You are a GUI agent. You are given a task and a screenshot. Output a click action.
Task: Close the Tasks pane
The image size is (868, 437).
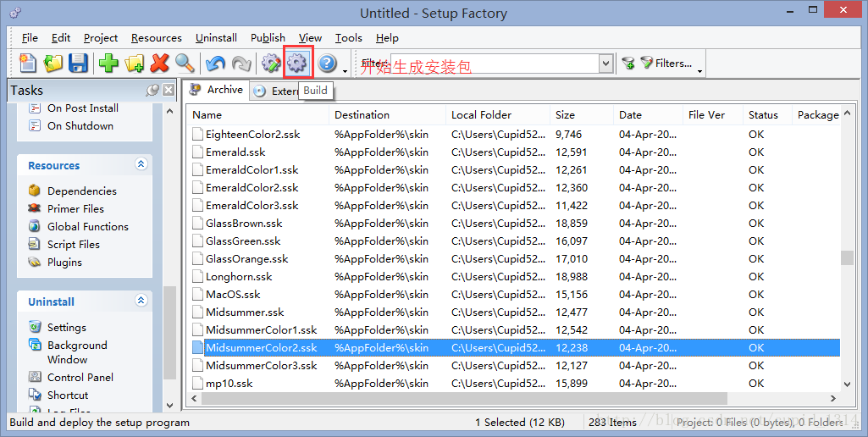click(x=169, y=91)
